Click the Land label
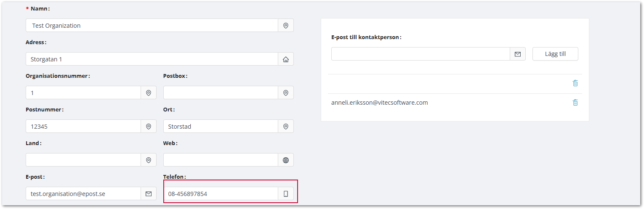644x209 pixels. [x=34, y=143]
